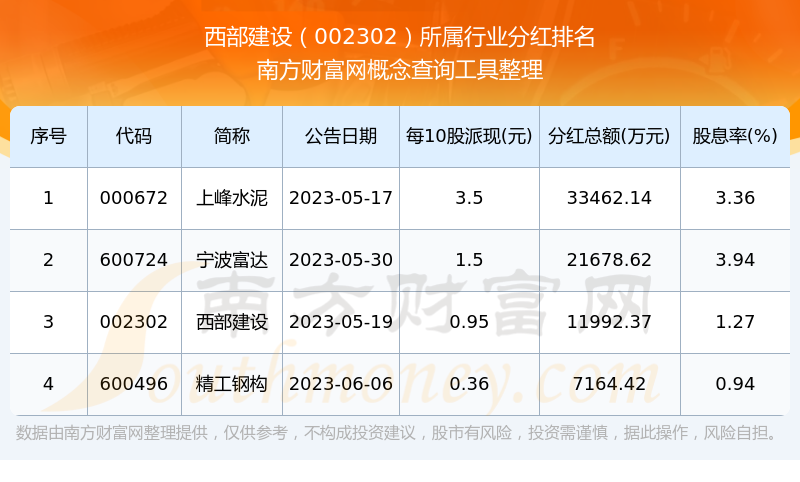Viewport: 800px width, 482px height.
Task: Click the 股息率(%) column header
Action: click(x=735, y=136)
